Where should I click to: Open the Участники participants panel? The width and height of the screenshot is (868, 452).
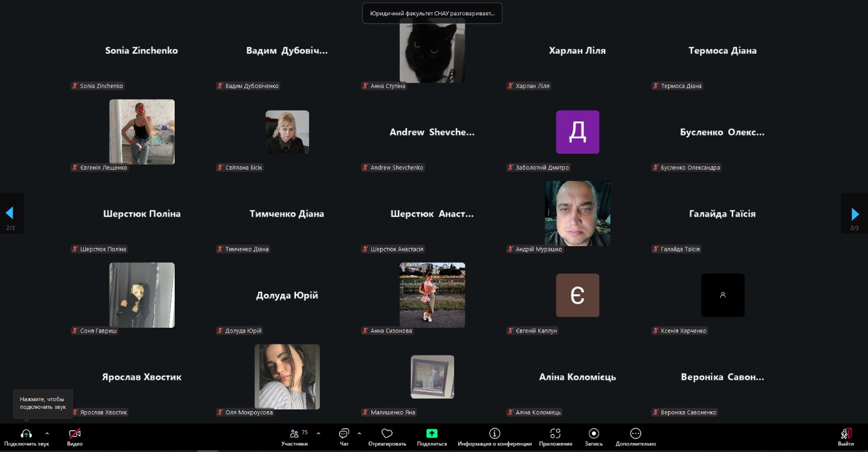[294, 434]
